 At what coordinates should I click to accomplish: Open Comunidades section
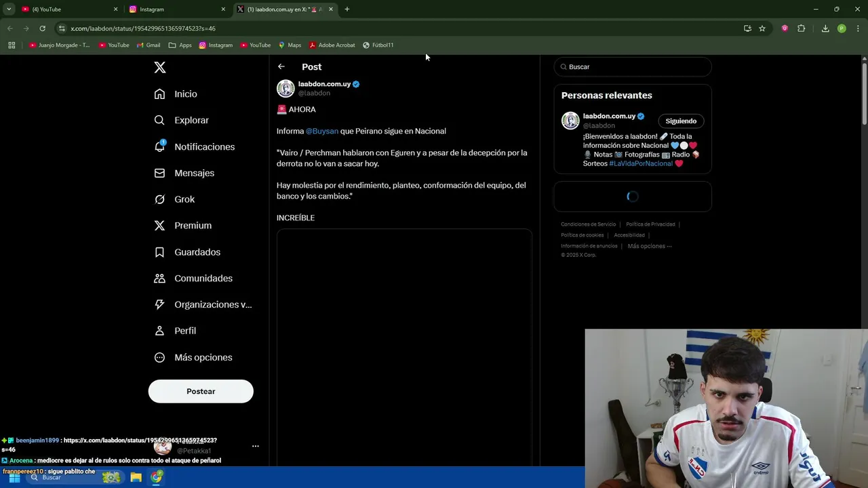[x=194, y=279]
